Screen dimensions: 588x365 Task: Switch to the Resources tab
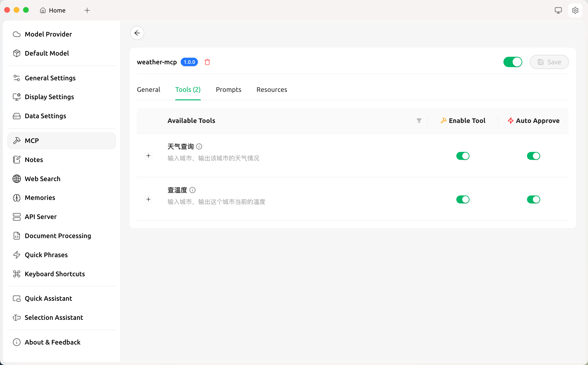click(271, 89)
